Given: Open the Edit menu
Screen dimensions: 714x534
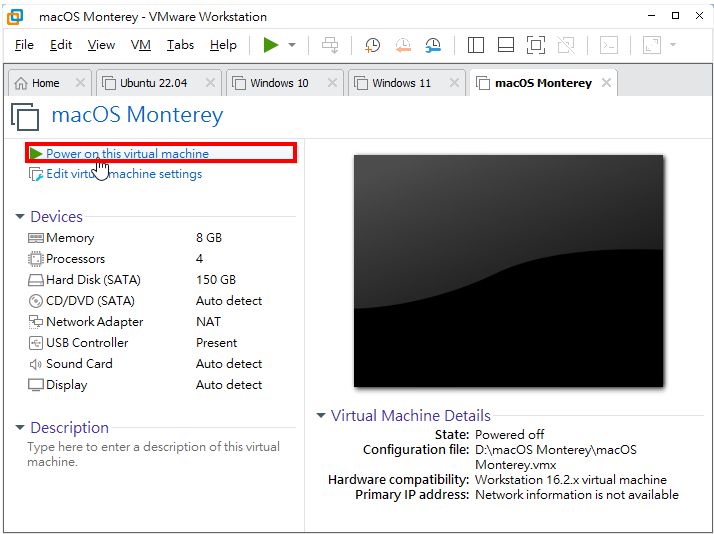Looking at the screenshot, I should 61,45.
